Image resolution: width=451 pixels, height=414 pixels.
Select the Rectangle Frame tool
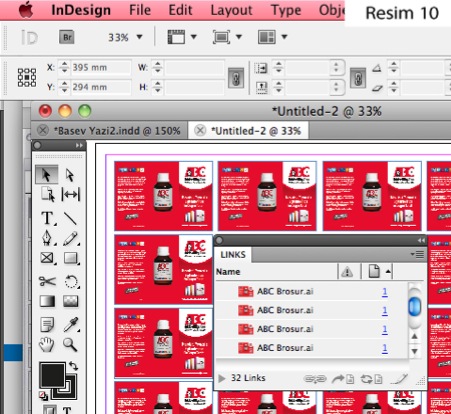(x=47, y=258)
